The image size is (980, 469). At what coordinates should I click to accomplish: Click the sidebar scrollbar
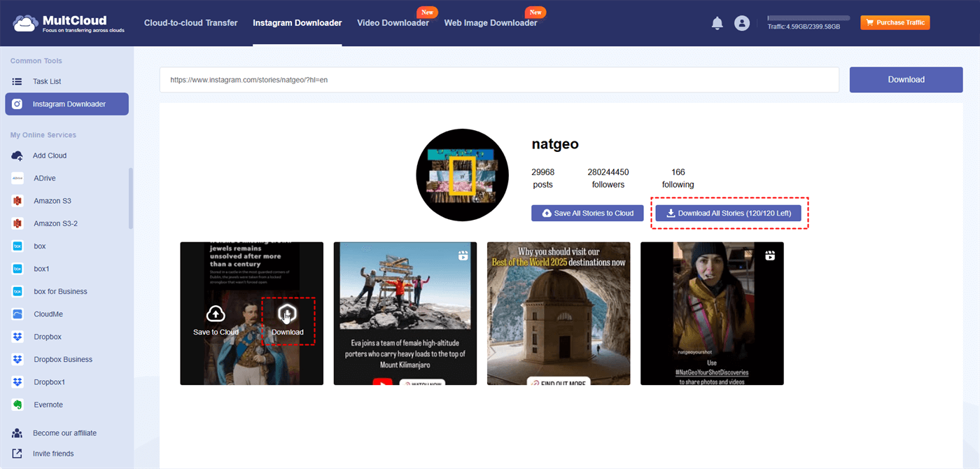[131, 198]
